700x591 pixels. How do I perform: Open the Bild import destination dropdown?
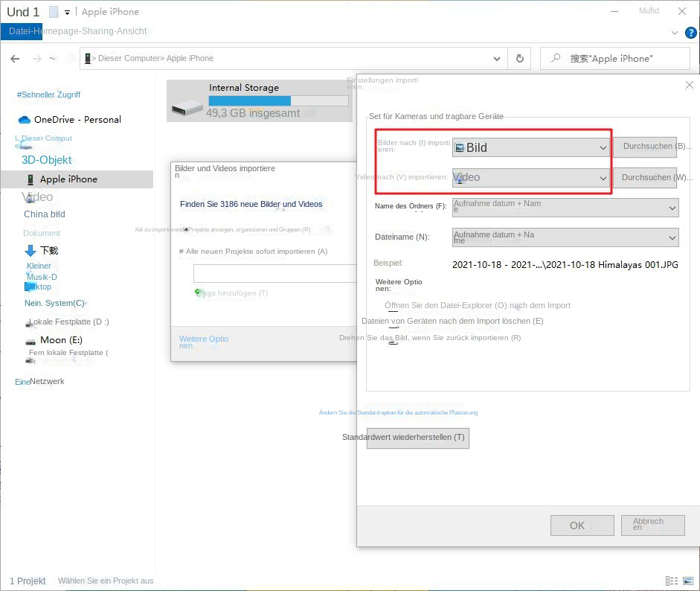point(531,147)
